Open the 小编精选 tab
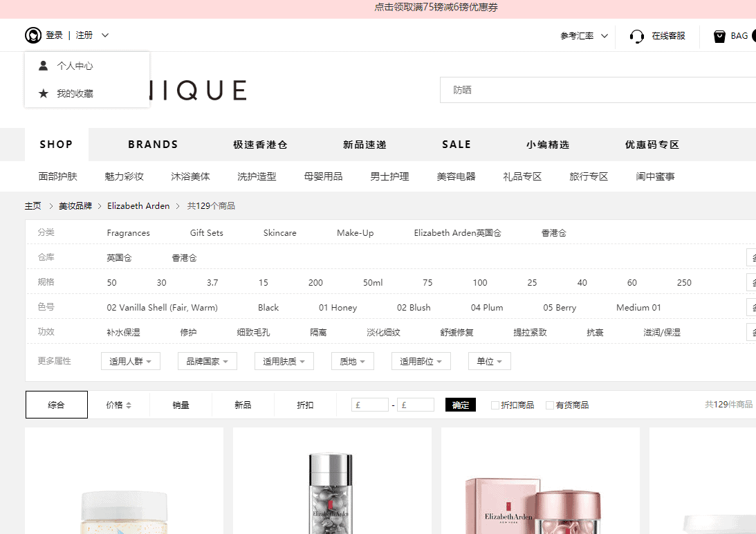This screenshot has height=534, width=756. tap(548, 145)
